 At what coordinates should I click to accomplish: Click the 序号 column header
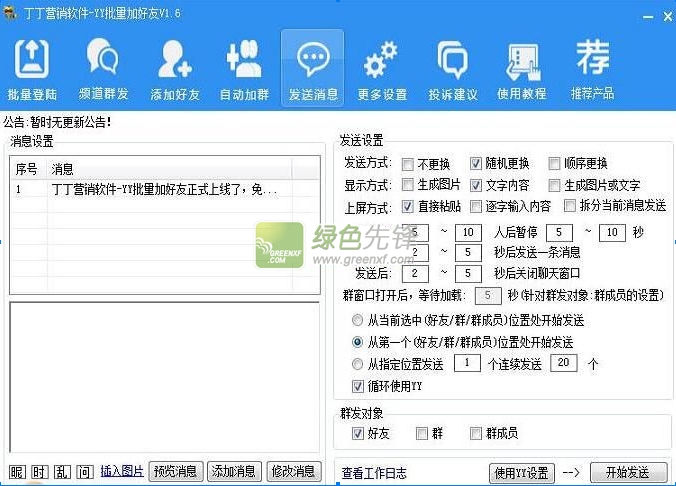click(x=28, y=169)
